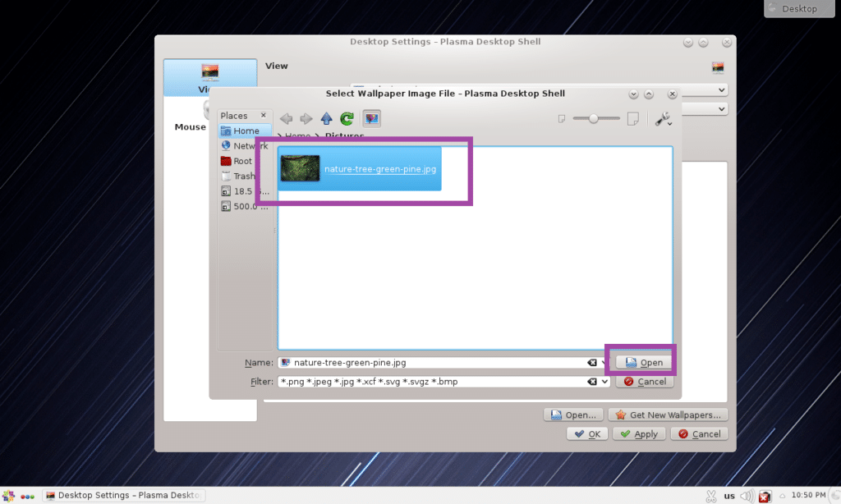The image size is (841, 504).
Task: Reload the current folder view
Action: coord(346,118)
